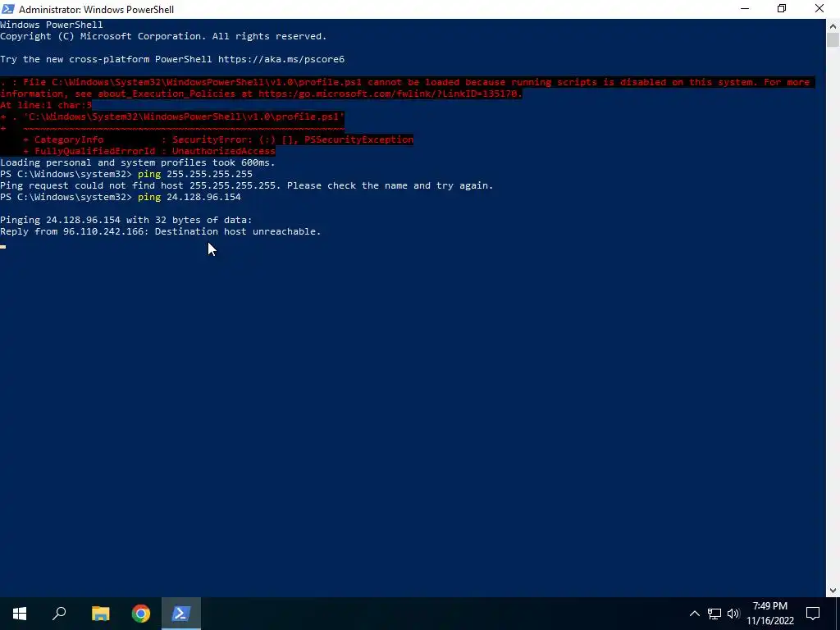The width and height of the screenshot is (840, 630).
Task: Click the 'Administrator: Windows PowerShell' title text
Action: [x=97, y=10]
